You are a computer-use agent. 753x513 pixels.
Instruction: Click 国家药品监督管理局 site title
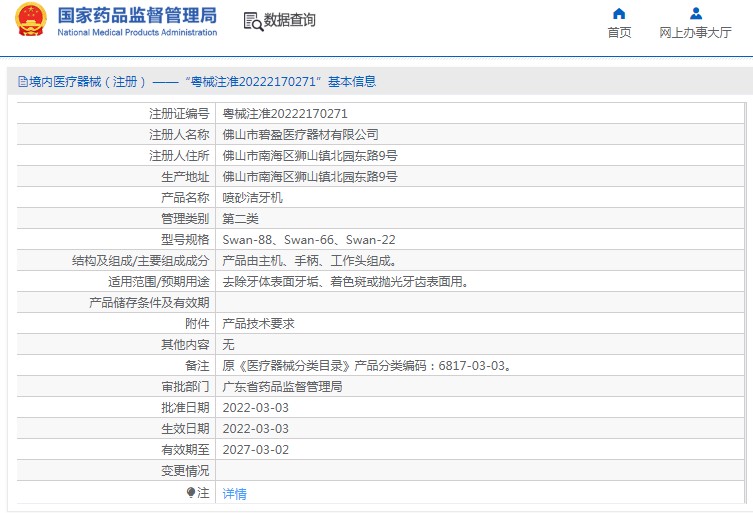tap(137, 15)
